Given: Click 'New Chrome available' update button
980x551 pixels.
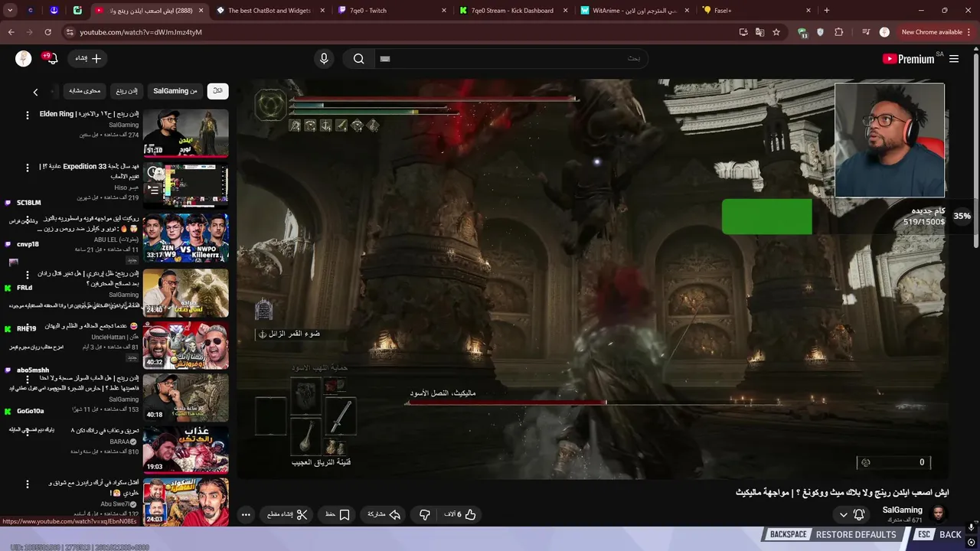Looking at the screenshot, I should (x=936, y=32).
